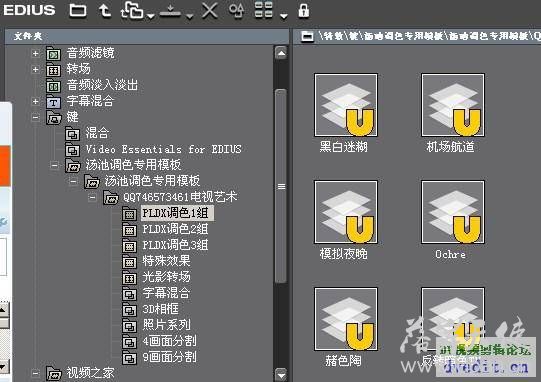Select the 特殊效果 tree item
This screenshot has width=541, height=382.
point(166,261)
